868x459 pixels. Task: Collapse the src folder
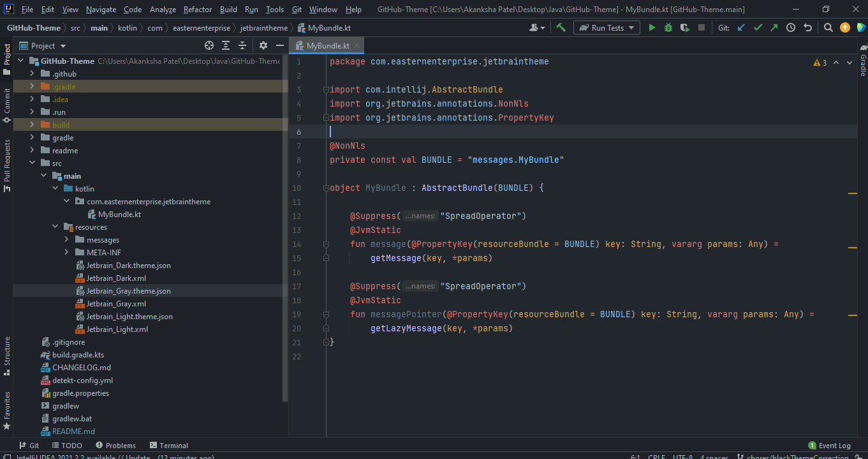click(x=32, y=163)
